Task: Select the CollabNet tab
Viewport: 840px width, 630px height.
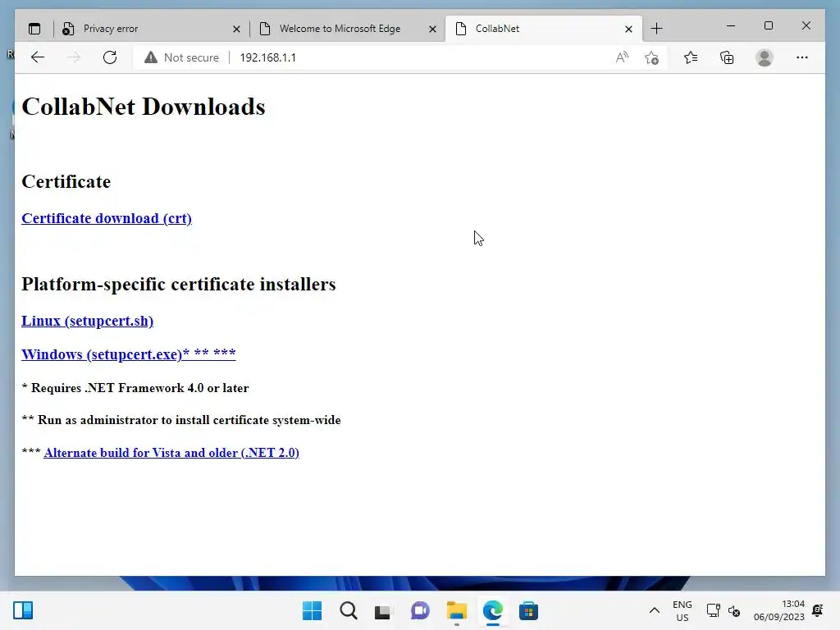Action: pos(543,29)
